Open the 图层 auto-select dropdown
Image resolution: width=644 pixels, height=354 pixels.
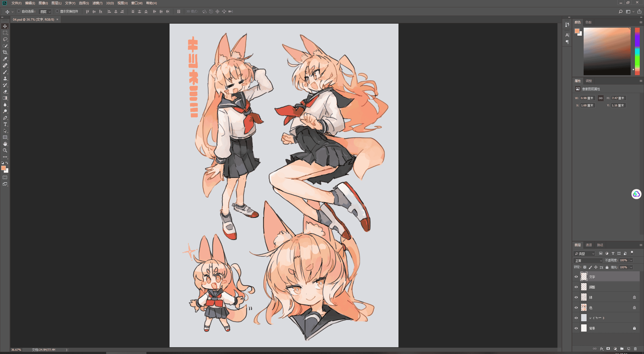(45, 12)
